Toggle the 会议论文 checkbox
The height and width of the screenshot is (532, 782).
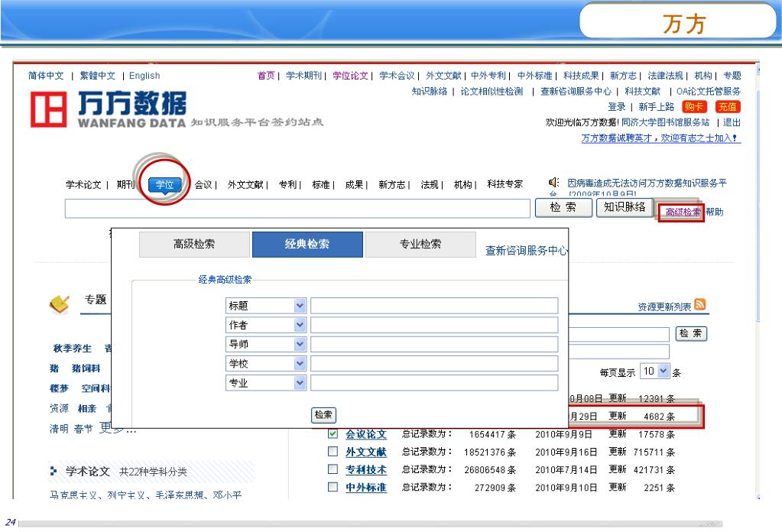333,433
